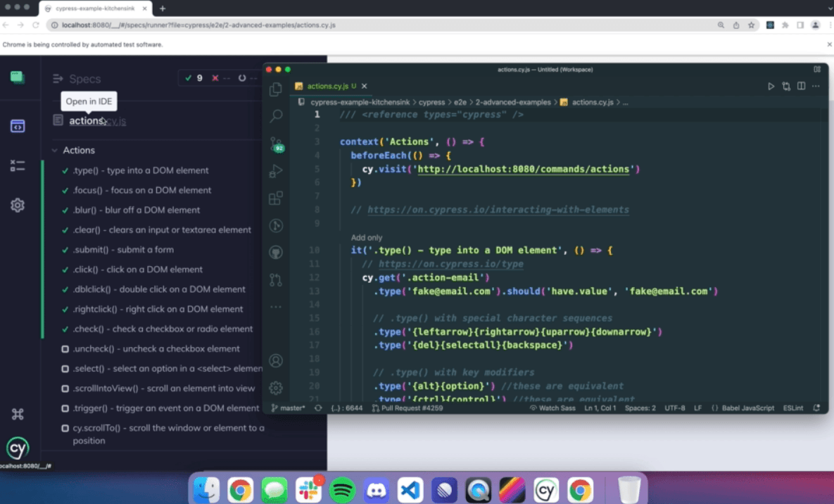This screenshot has height=504, width=834.
Task: Open Source Control with 92 badge
Action: pos(277,144)
